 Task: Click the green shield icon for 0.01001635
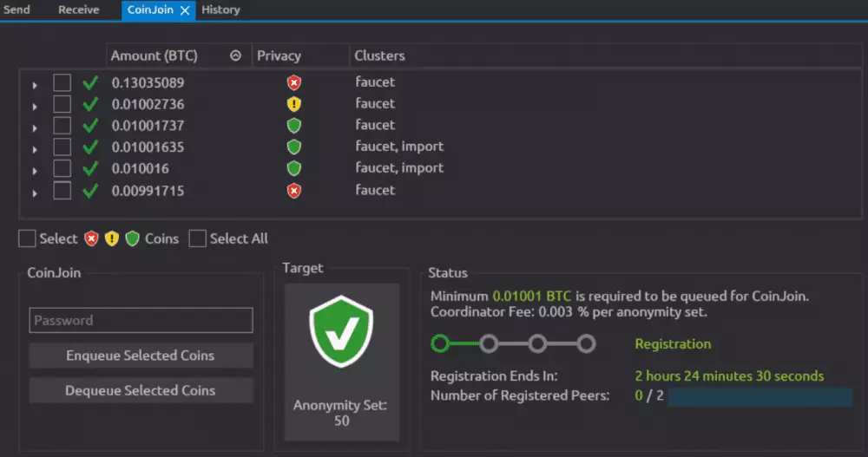coord(294,147)
